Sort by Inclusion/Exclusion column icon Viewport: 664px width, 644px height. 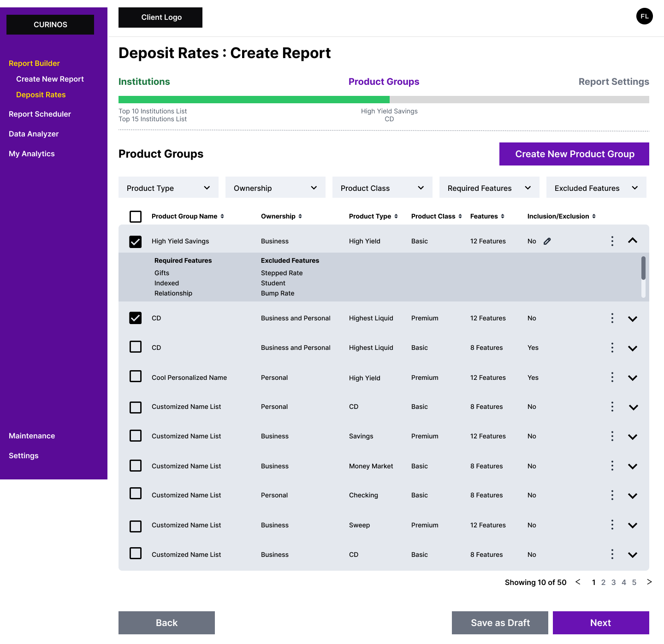[594, 216]
